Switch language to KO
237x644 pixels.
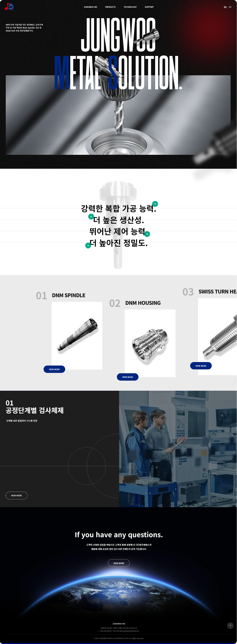click(x=225, y=7)
